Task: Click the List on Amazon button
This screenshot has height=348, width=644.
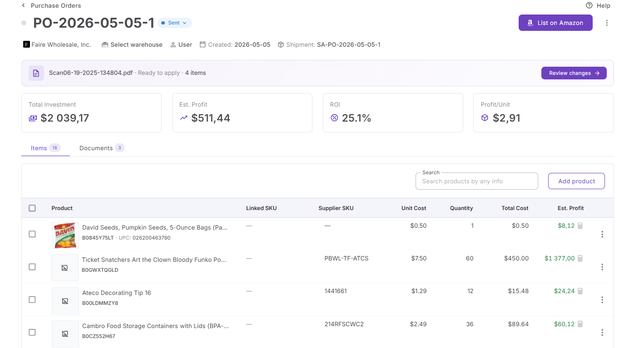Action: coord(555,23)
